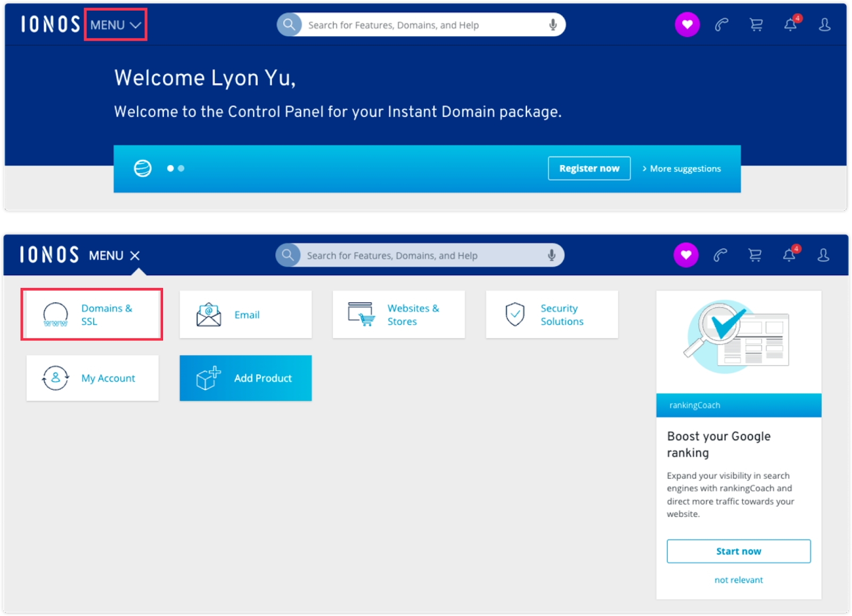Viewport: 852px width, 616px height.
Task: Open Email menu tile
Action: coord(245,315)
